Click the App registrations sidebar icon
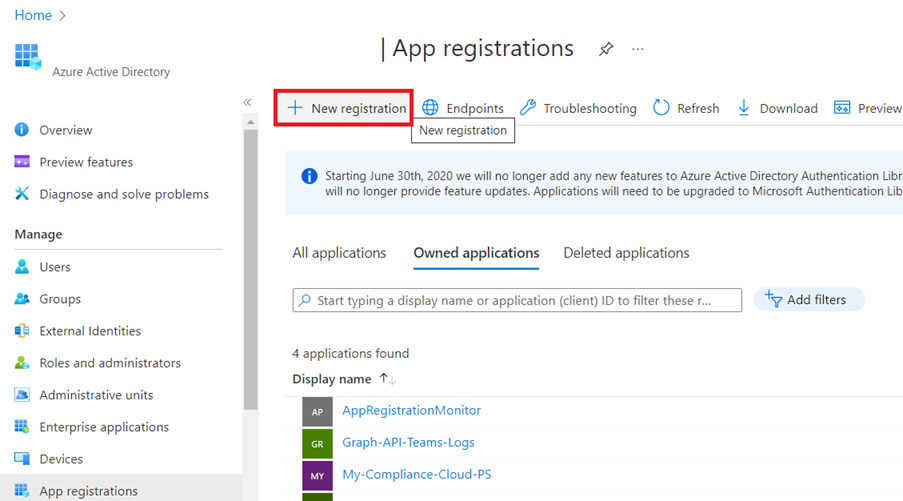 (x=22, y=491)
